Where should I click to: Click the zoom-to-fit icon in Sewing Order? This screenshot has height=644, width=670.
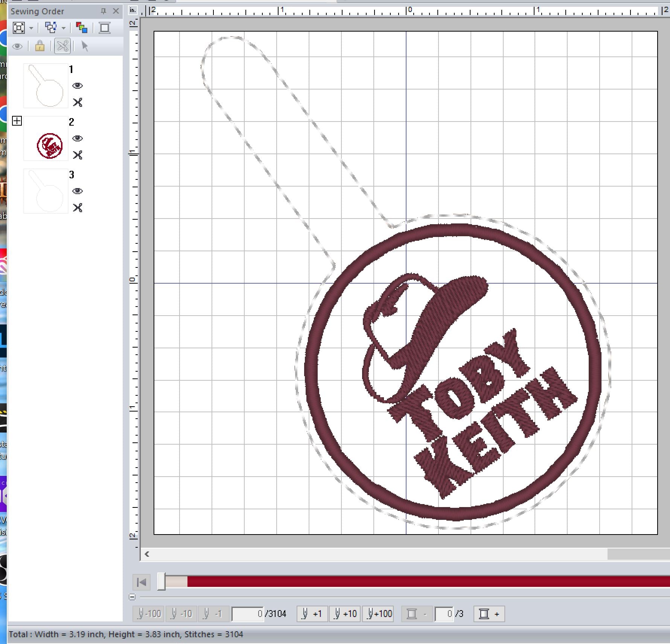(x=19, y=28)
